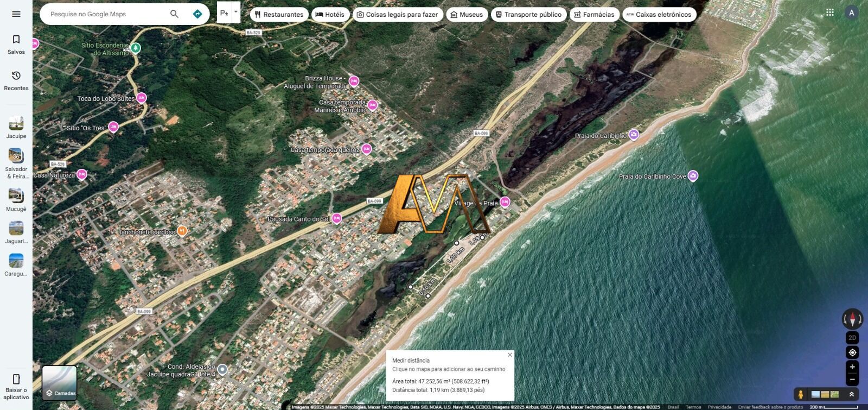Close the Medir distância panel

coord(509,355)
